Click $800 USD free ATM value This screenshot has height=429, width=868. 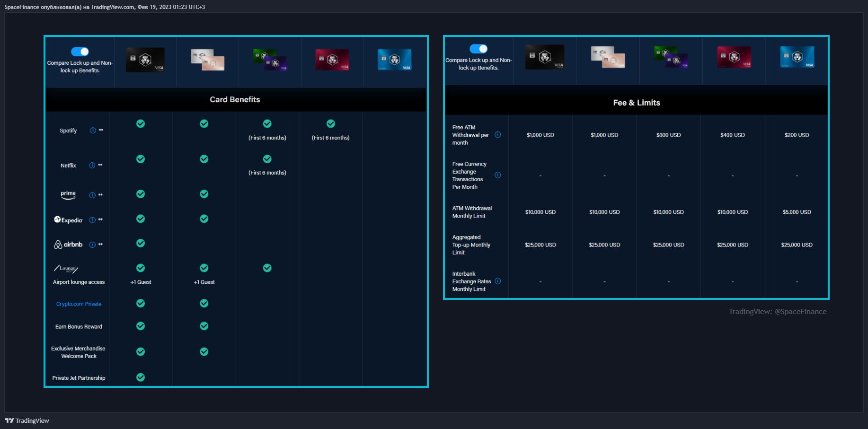pyautogui.click(x=669, y=135)
